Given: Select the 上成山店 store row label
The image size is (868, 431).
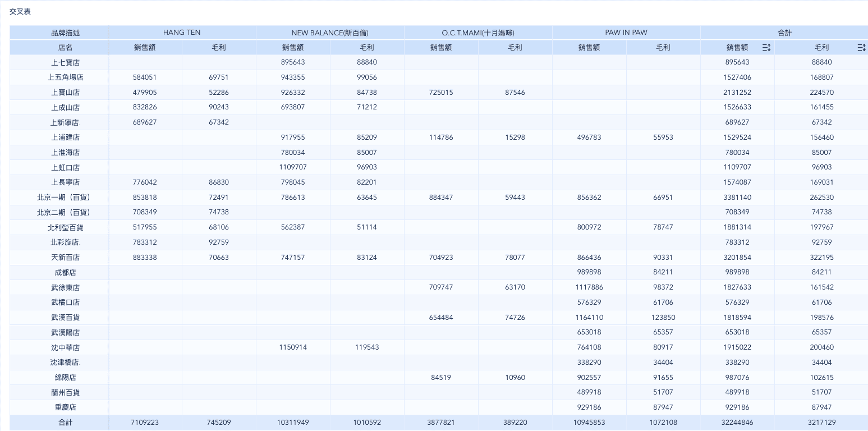Looking at the screenshot, I should [66, 107].
